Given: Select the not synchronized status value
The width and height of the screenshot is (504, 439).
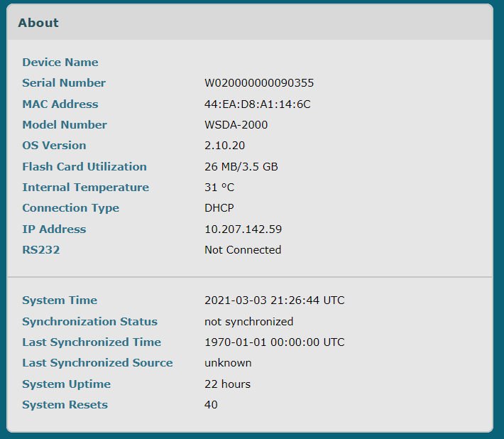Looking at the screenshot, I should pyautogui.click(x=248, y=321).
